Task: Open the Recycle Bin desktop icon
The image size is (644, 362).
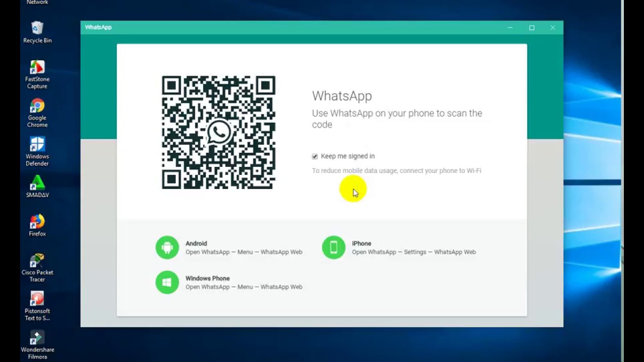Action: point(37,32)
